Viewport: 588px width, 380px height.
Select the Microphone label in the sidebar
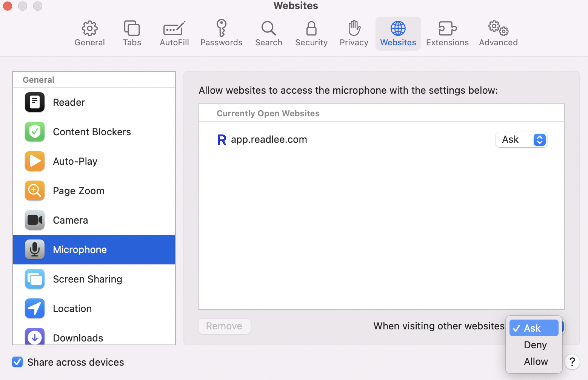80,250
